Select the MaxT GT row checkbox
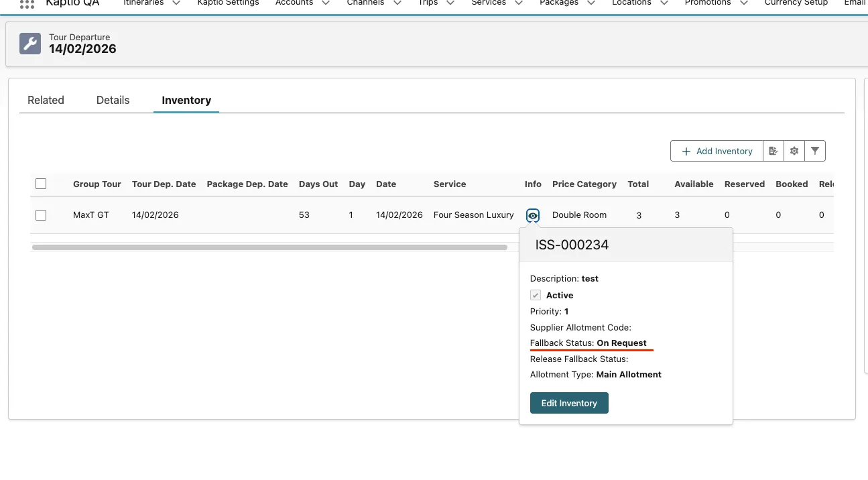Image resolution: width=868 pixels, height=480 pixels. 41,215
